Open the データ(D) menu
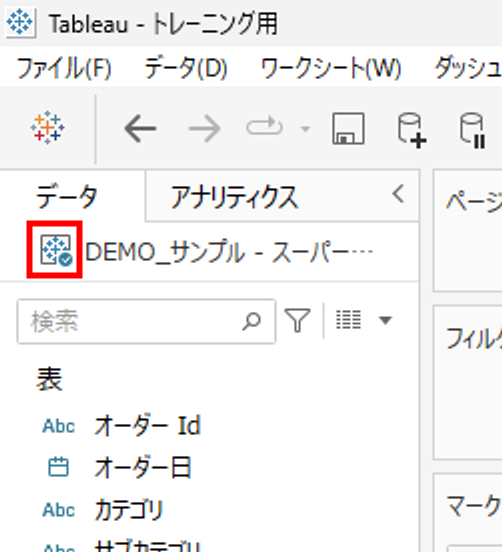Image resolution: width=502 pixels, height=552 pixels. pos(186,68)
